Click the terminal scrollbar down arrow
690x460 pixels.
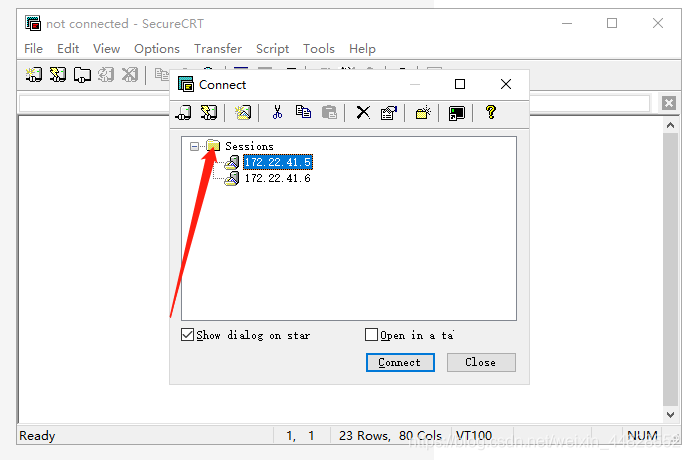[x=670, y=414]
